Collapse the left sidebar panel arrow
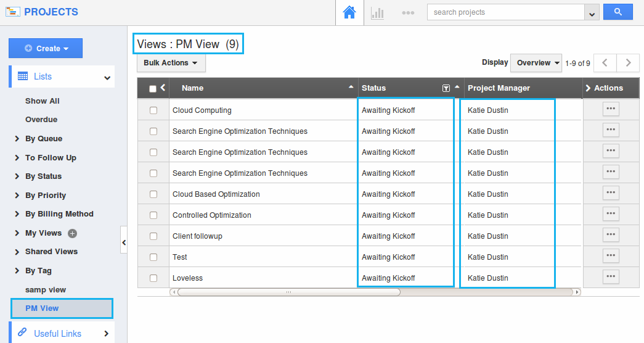Screen dimensions: 644x343 (124, 242)
